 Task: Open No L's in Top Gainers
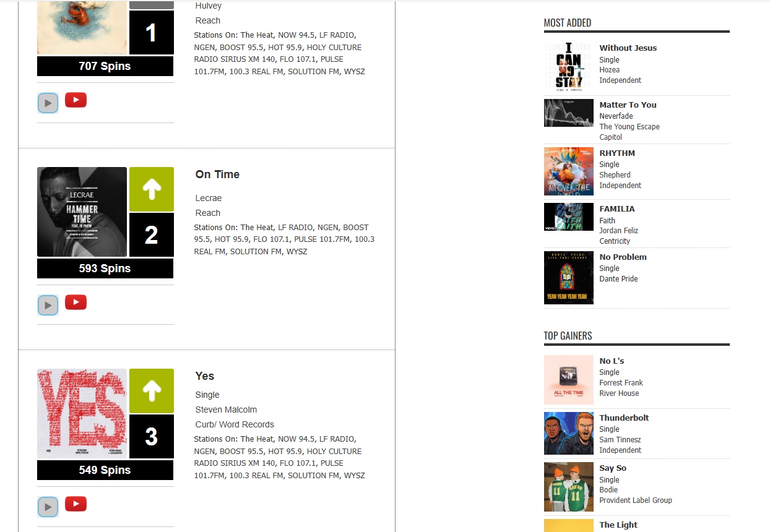612,361
